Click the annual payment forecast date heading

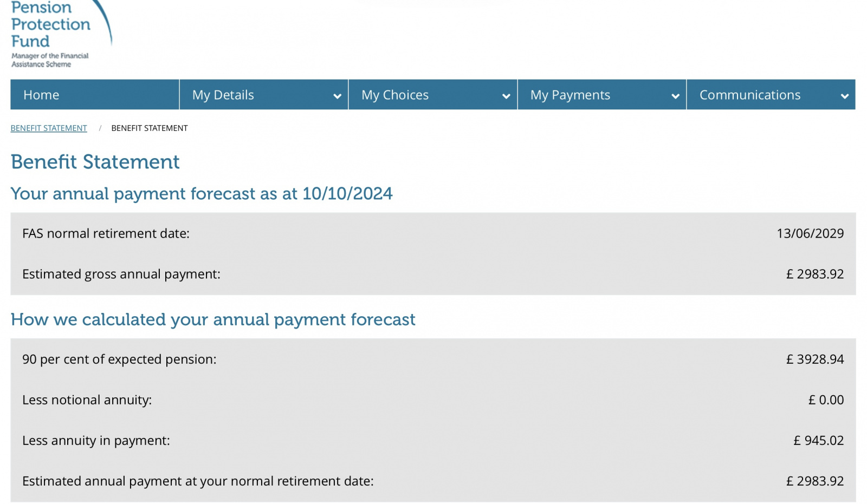pos(202,194)
